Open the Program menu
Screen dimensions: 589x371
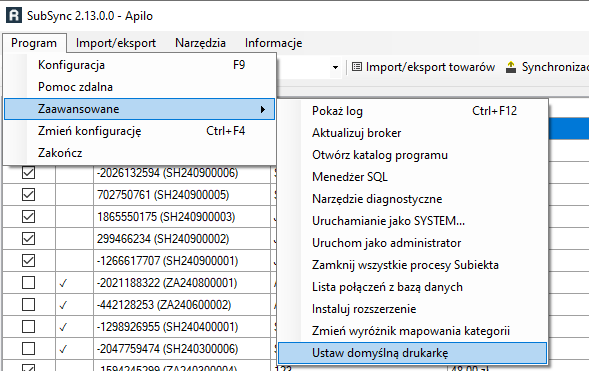pos(34,43)
